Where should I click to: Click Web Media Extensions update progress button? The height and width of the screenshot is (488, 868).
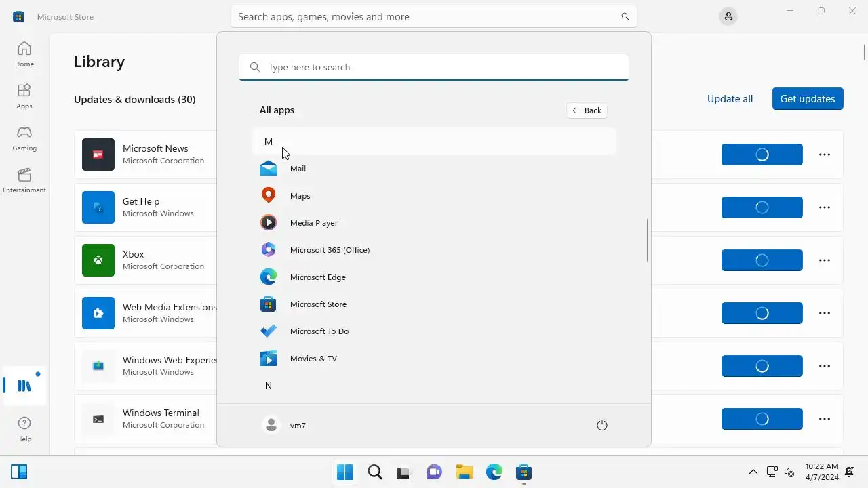[x=762, y=313]
